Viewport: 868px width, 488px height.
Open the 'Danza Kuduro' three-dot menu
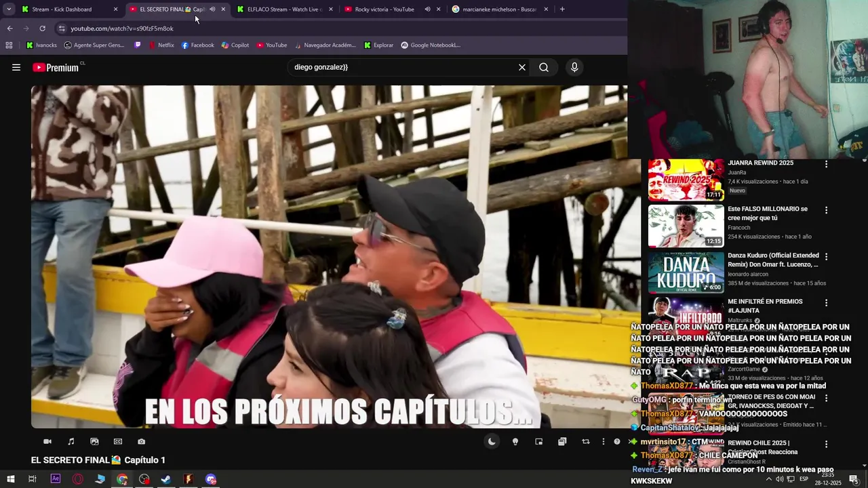826,257
